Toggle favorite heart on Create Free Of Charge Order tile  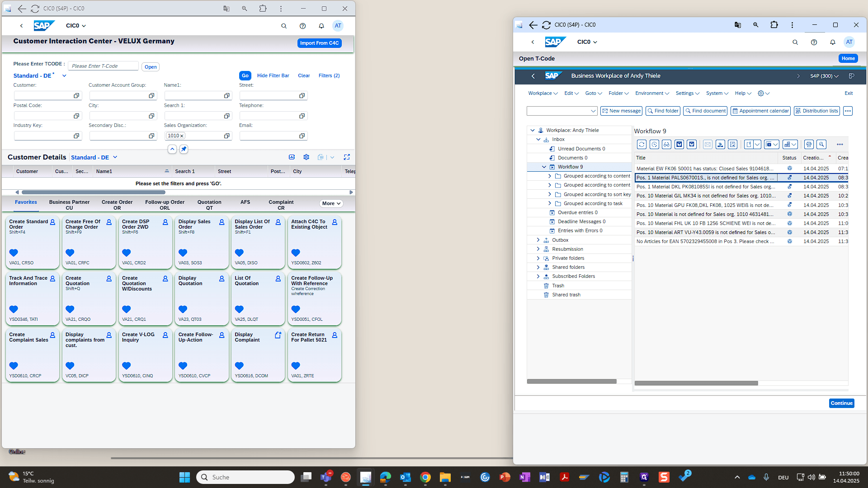click(70, 253)
